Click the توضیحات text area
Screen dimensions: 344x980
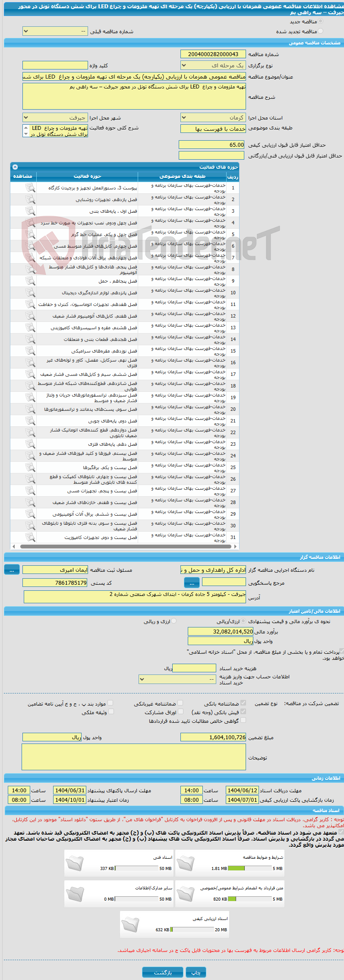coord(134,757)
